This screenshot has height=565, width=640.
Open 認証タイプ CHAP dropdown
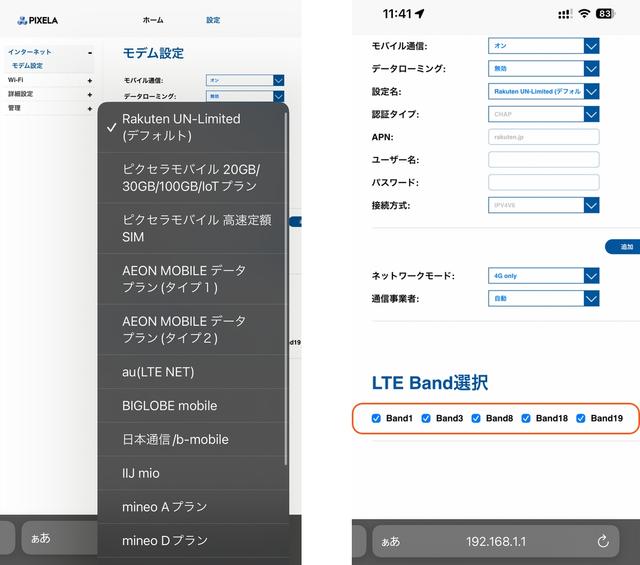coord(543,114)
